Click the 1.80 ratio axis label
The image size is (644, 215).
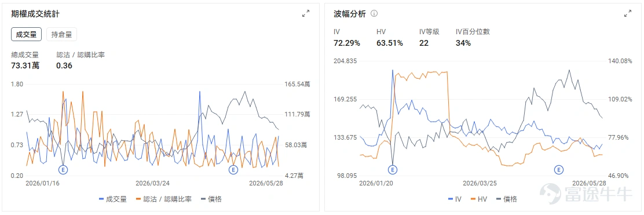[x=17, y=84]
